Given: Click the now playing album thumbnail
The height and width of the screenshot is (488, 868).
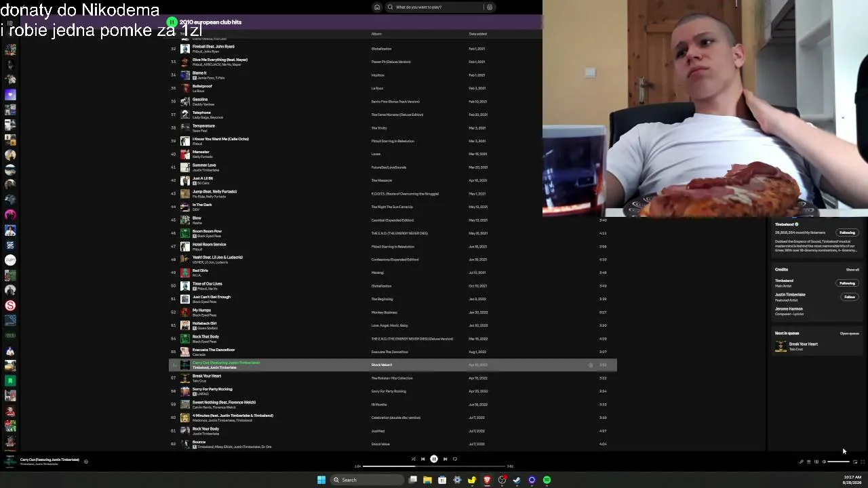Looking at the screenshot, I should pyautogui.click(x=9, y=462).
